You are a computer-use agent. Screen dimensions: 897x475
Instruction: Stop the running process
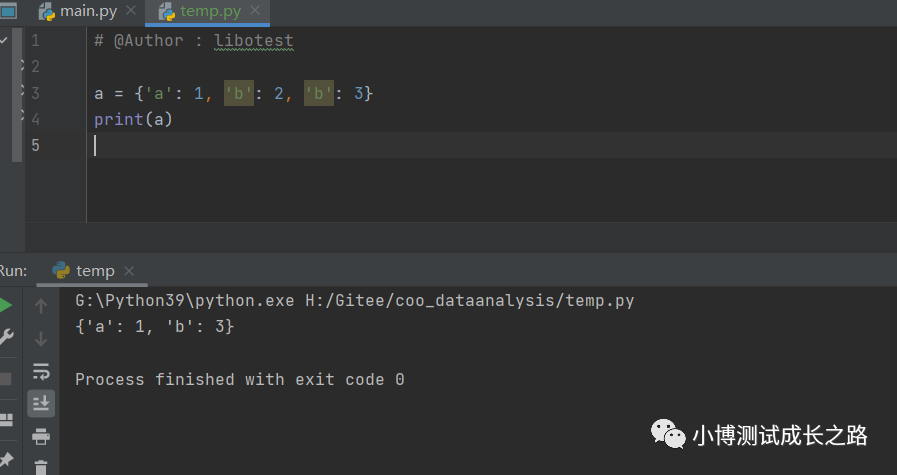(x=5, y=378)
